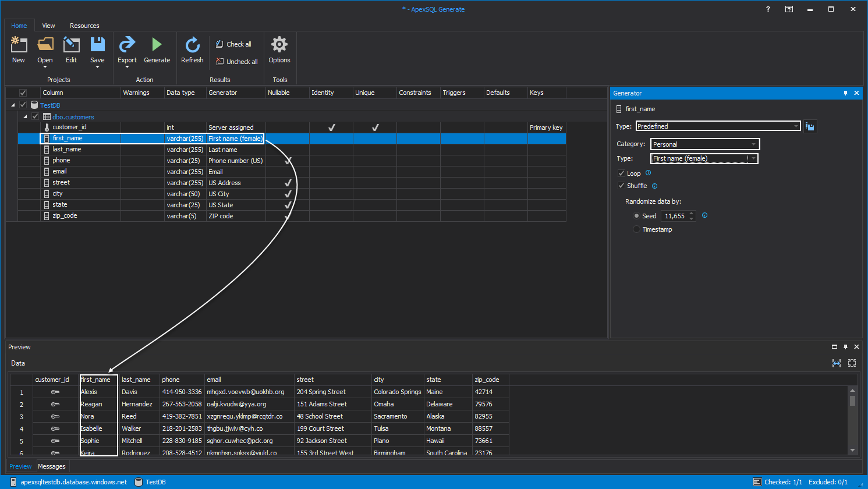Open the Category Personal dropdown
Viewport: 868px width, 489px height.
pyautogui.click(x=705, y=144)
